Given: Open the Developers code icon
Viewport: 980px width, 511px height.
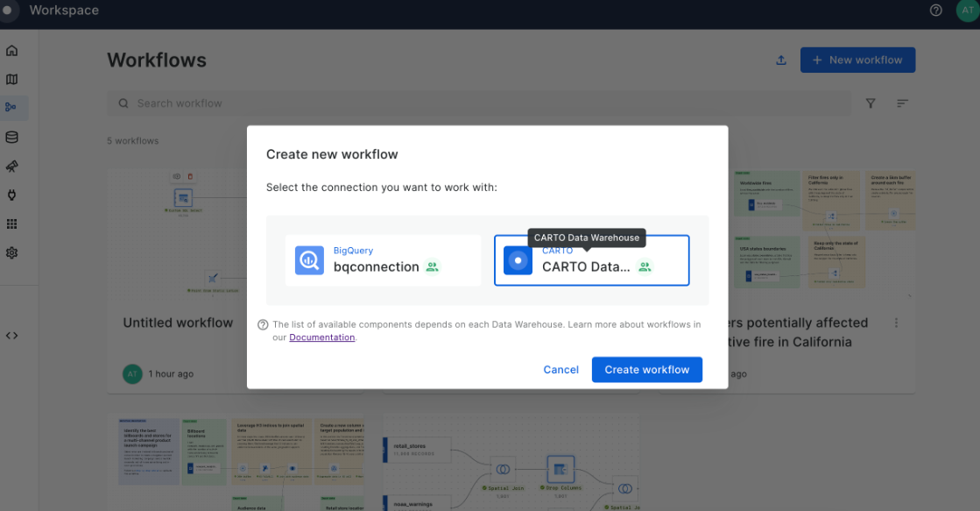Looking at the screenshot, I should click(x=12, y=336).
